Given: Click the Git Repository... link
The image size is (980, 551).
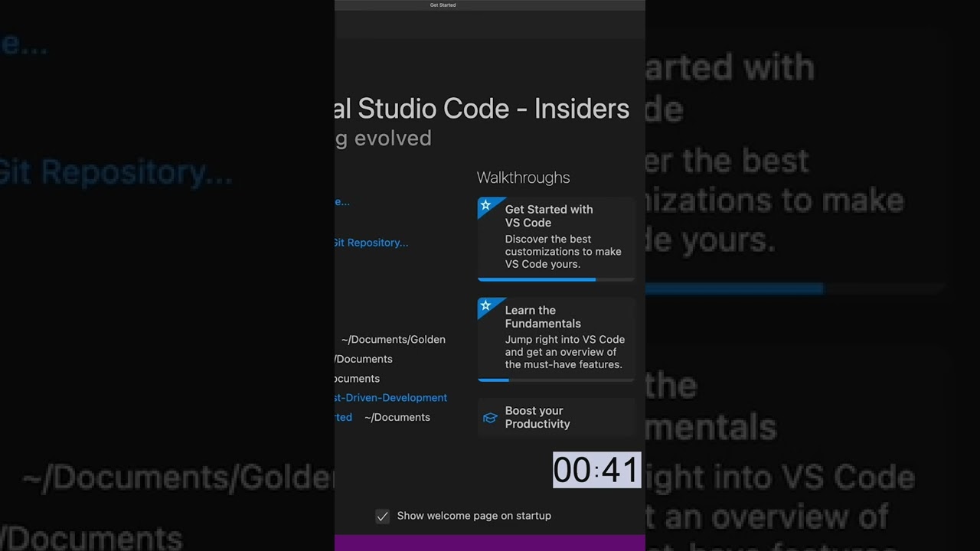Looking at the screenshot, I should pyautogui.click(x=371, y=243).
